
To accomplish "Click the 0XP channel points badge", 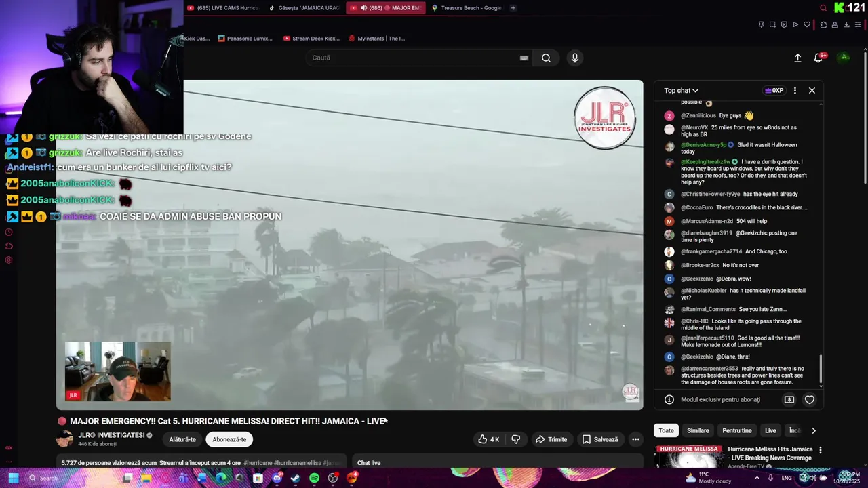I will [x=774, y=90].
